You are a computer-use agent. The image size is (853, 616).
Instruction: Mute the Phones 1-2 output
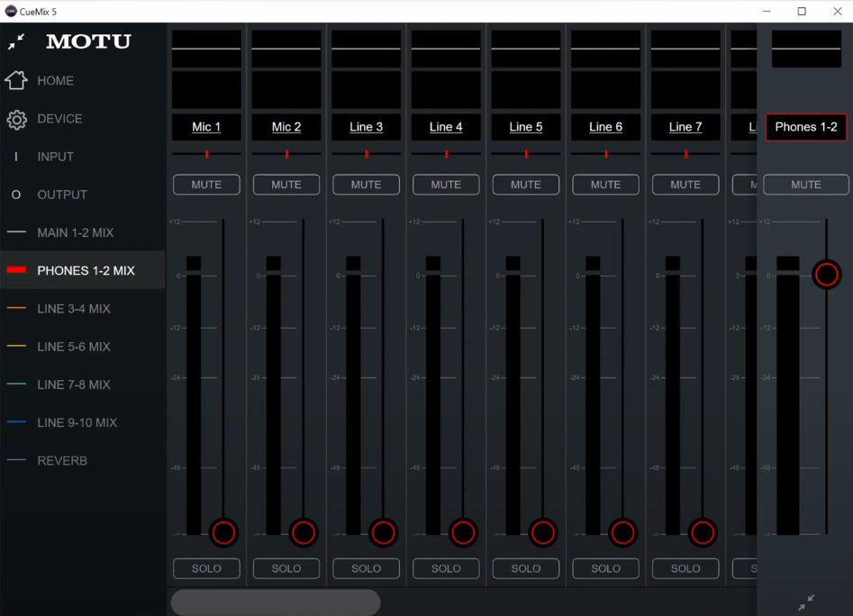pyautogui.click(x=805, y=185)
